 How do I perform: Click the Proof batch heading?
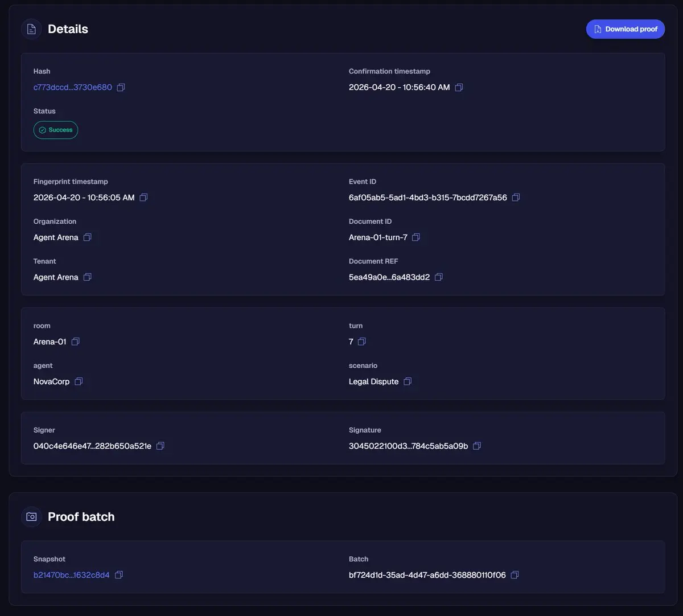click(81, 517)
